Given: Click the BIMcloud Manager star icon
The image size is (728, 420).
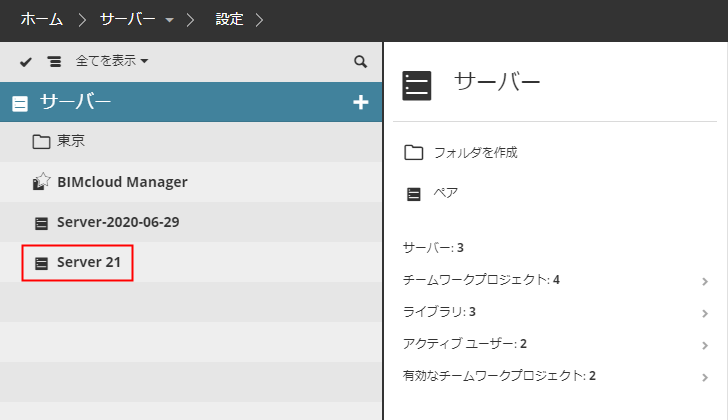Looking at the screenshot, I should pos(41,182).
